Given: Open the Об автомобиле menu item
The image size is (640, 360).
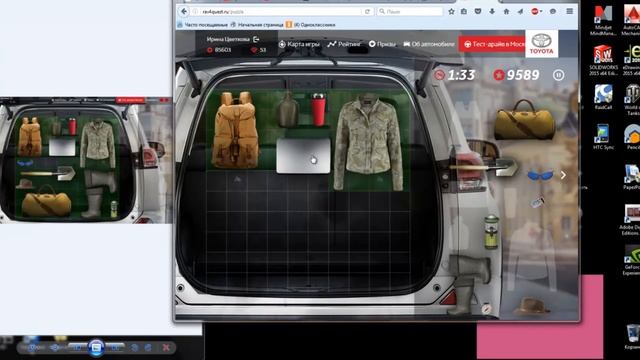Looking at the screenshot, I should (x=429, y=44).
